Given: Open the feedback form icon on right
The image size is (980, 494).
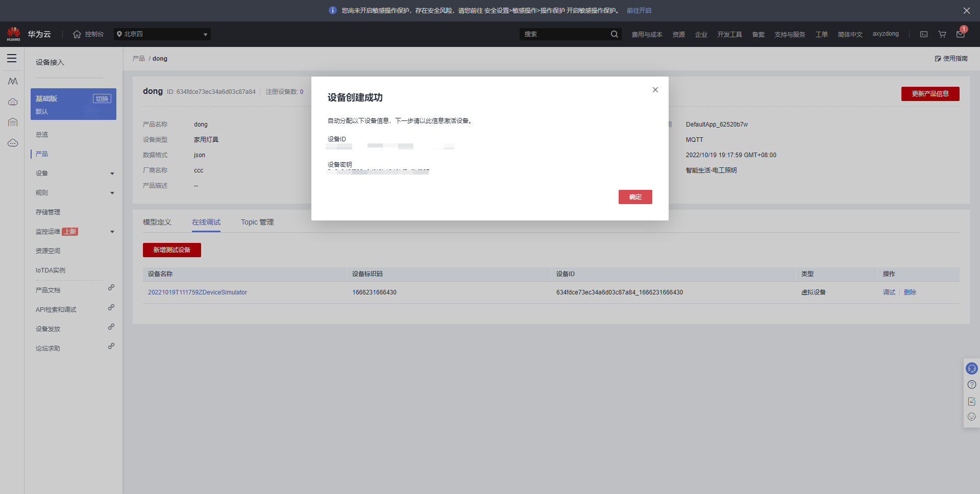Looking at the screenshot, I should [x=972, y=402].
